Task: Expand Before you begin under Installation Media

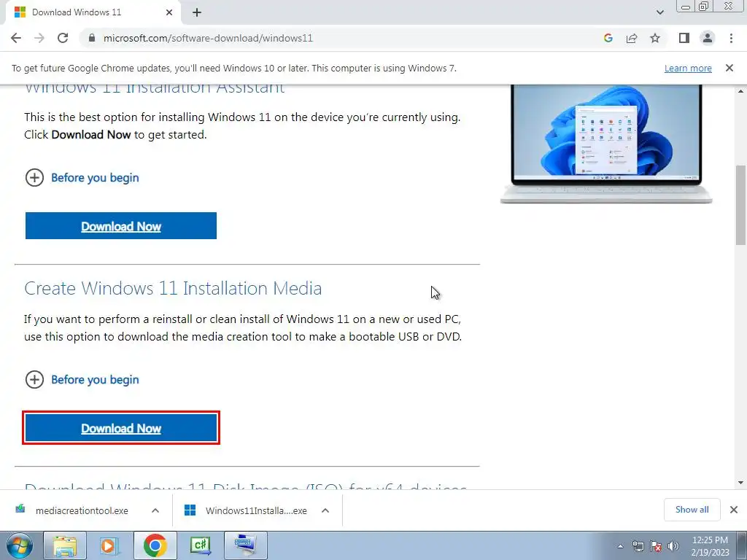Action: point(82,379)
